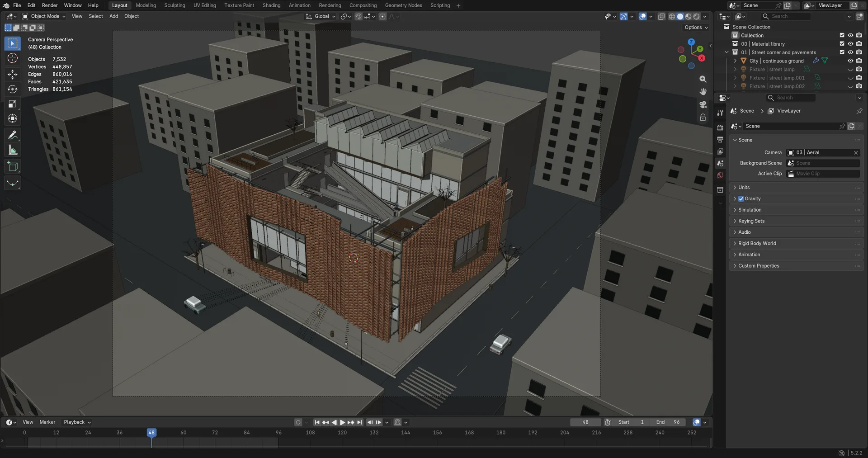Click the pan view hand icon
Viewport: 868px width, 458px height.
pyautogui.click(x=703, y=92)
